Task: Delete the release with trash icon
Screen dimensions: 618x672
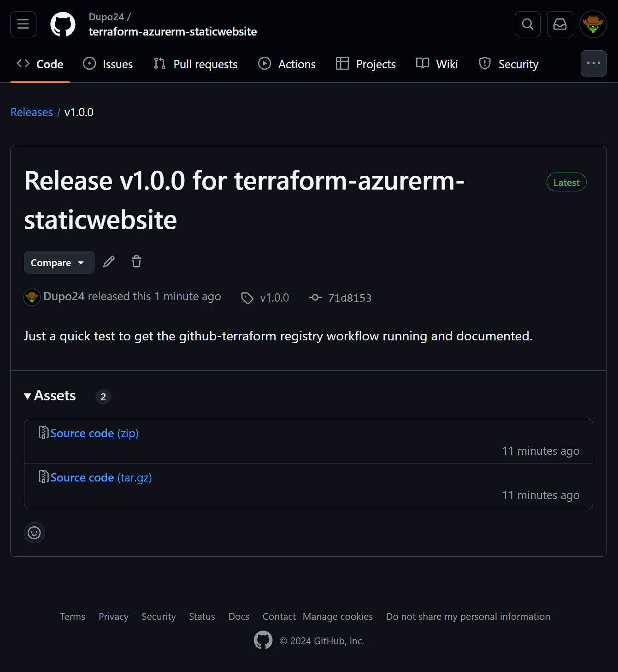Action: point(136,262)
